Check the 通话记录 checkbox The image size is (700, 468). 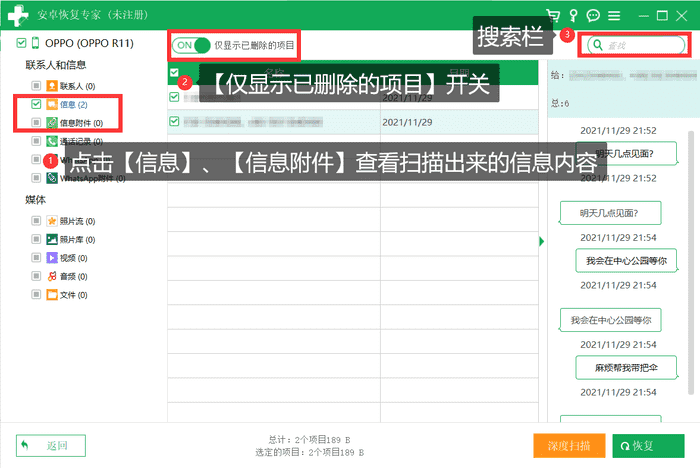pyautogui.click(x=36, y=141)
